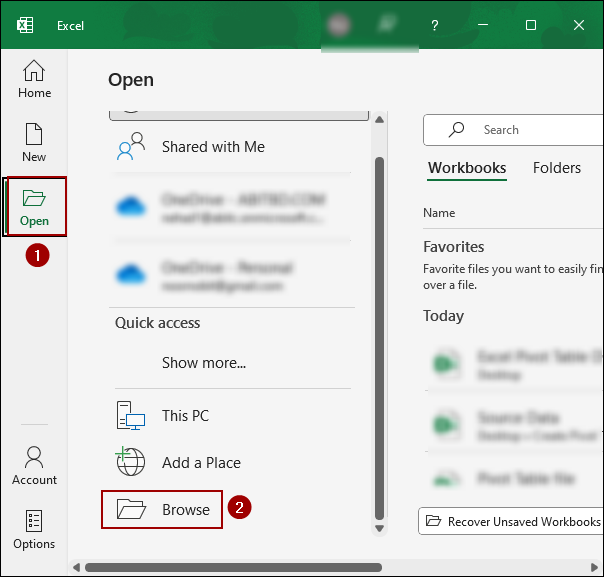Open the Account page
This screenshot has width=604, height=577.
[x=34, y=466]
